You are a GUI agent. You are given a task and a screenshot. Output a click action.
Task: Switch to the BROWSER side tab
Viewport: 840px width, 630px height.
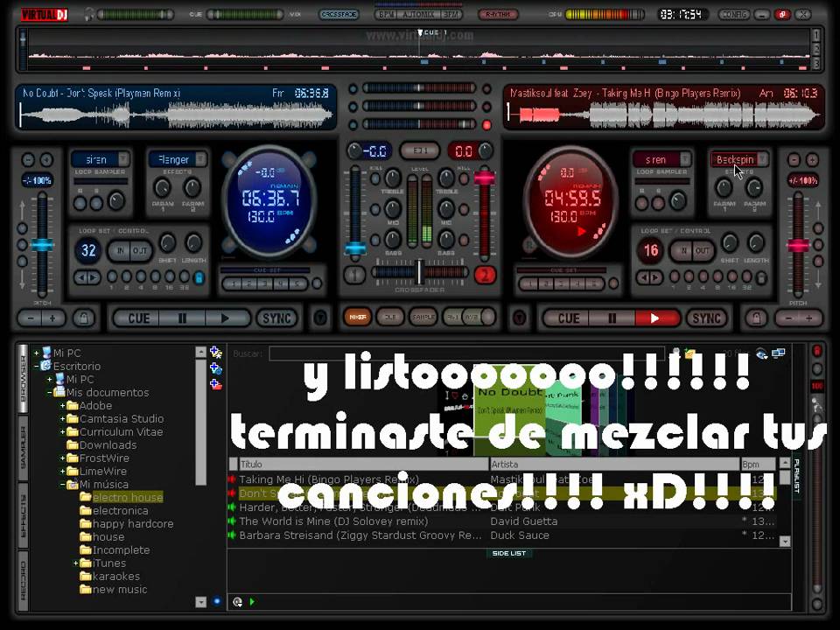click(x=23, y=379)
